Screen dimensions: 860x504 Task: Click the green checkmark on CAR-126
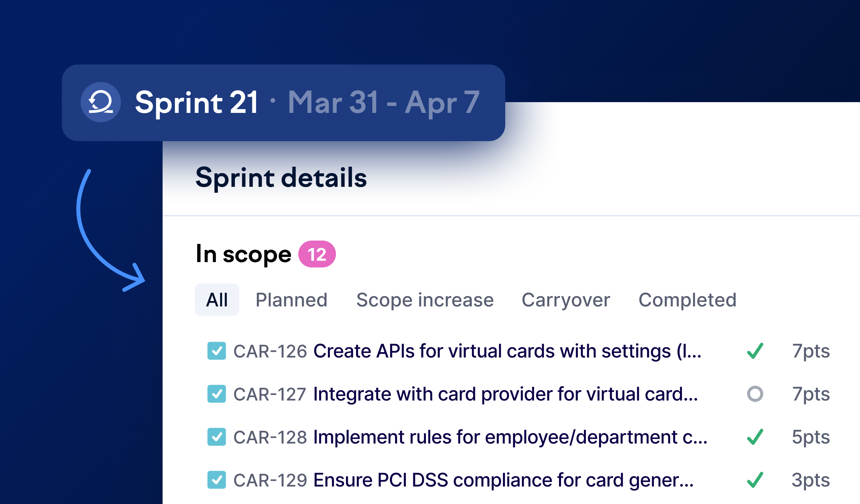tap(755, 351)
